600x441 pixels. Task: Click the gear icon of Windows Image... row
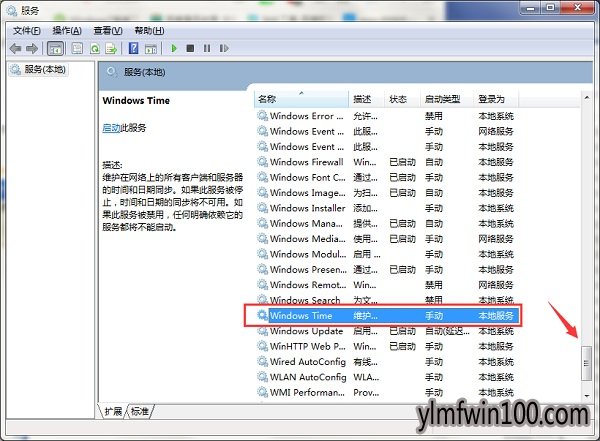(x=262, y=193)
